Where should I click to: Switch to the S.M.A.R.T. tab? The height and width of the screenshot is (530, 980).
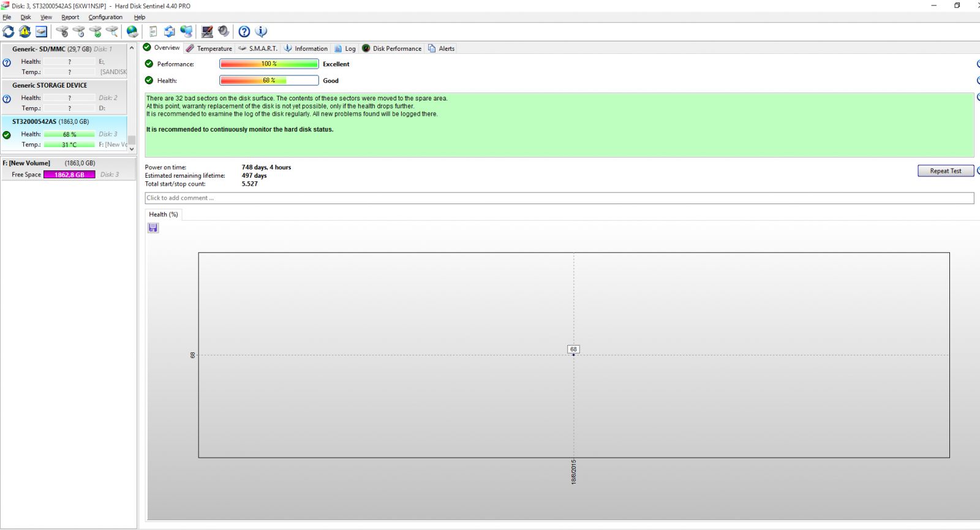(258, 48)
